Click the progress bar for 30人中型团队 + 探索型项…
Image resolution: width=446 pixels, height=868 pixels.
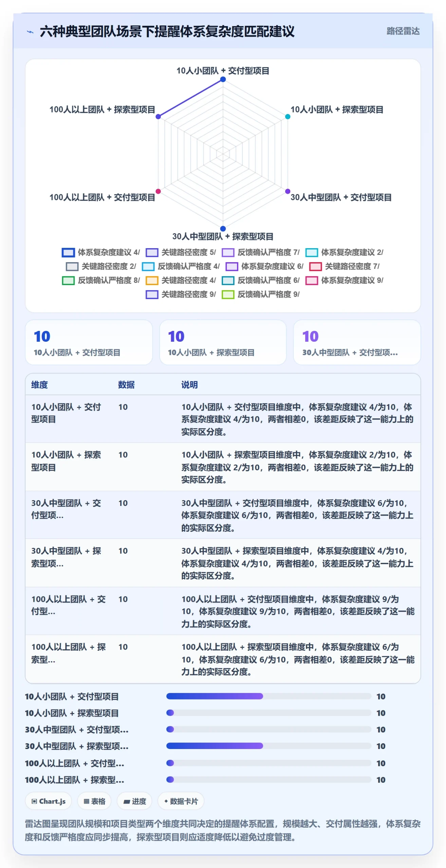click(x=269, y=746)
